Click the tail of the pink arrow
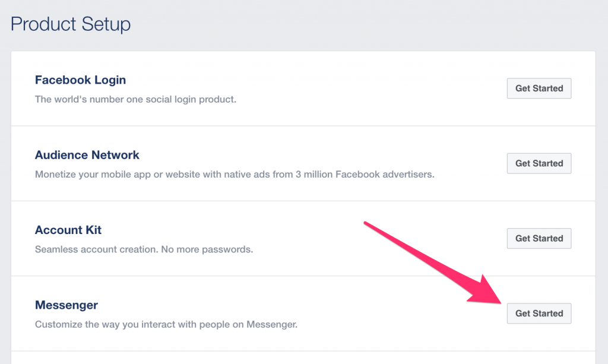The width and height of the screenshot is (608, 364). [x=366, y=224]
